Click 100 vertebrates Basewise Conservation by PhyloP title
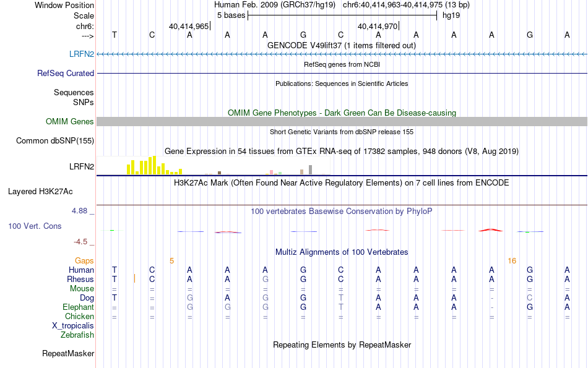The height and width of the screenshot is (368, 588). pyautogui.click(x=341, y=212)
